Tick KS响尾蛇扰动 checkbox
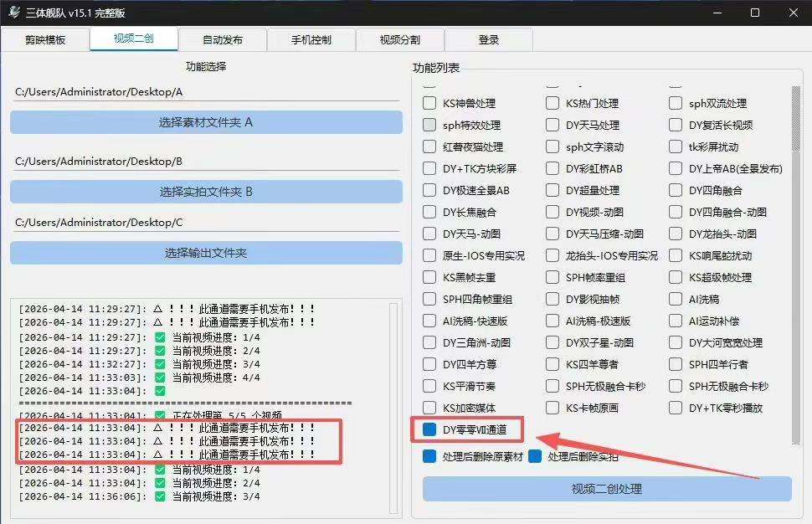 (676, 255)
